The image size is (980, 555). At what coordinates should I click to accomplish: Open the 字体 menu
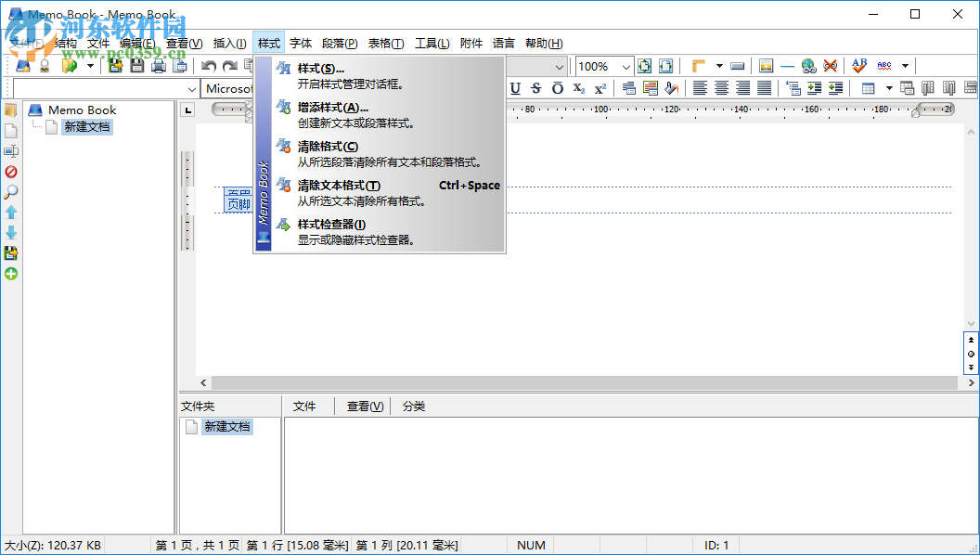click(x=301, y=43)
